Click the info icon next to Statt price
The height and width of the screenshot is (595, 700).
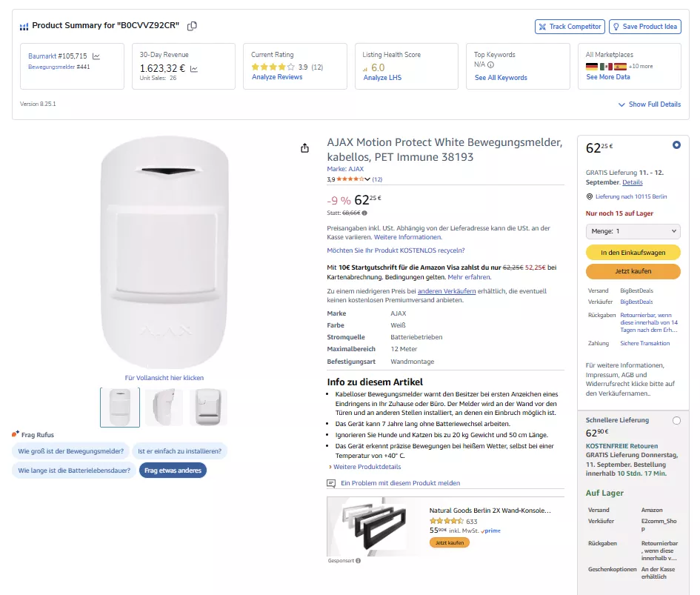tap(364, 213)
